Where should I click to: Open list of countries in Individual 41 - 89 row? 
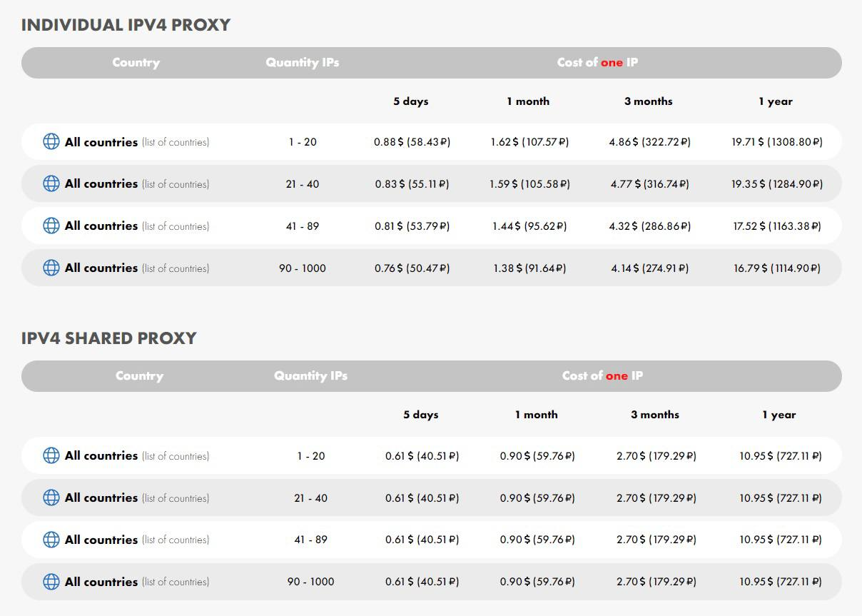[x=176, y=226]
